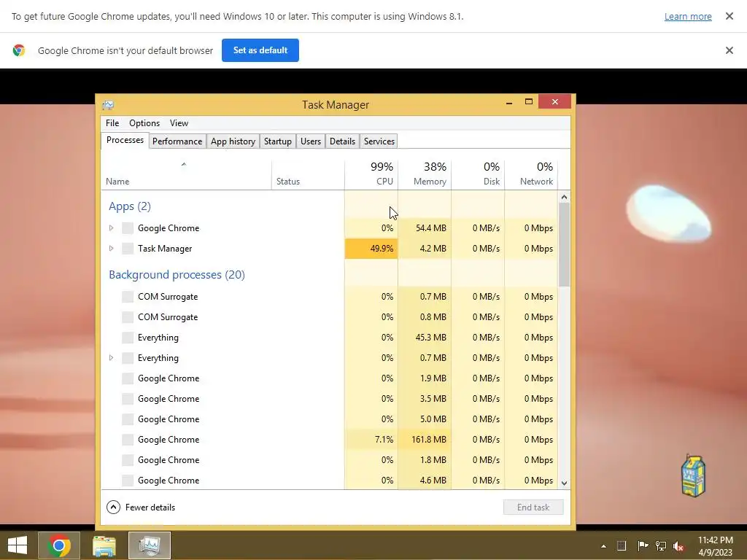
Task: Open the View menu
Action: pos(179,122)
